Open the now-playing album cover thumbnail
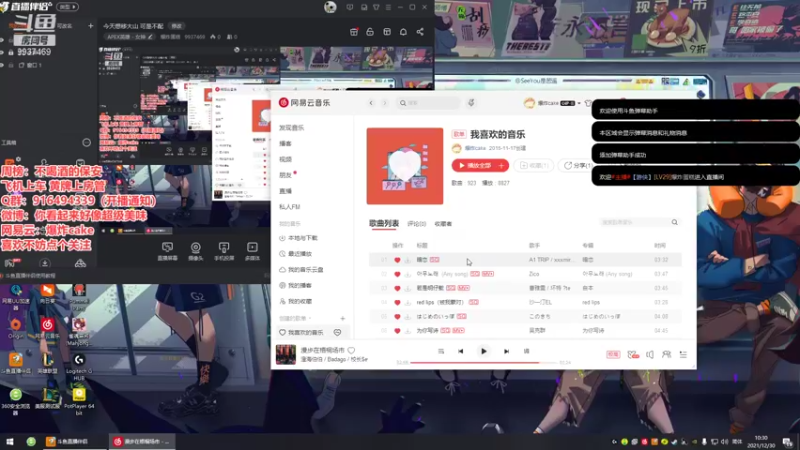 pyautogui.click(x=286, y=354)
